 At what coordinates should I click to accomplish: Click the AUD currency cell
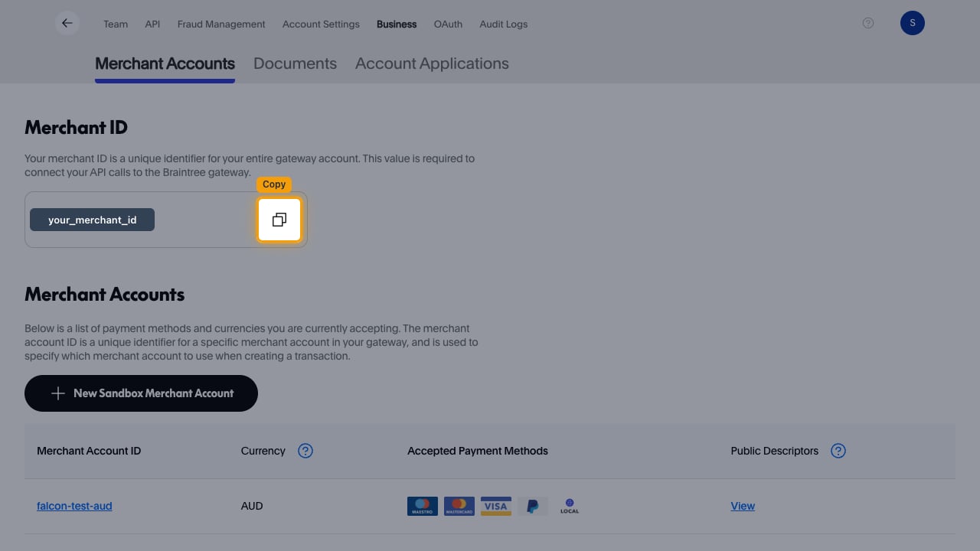(252, 506)
